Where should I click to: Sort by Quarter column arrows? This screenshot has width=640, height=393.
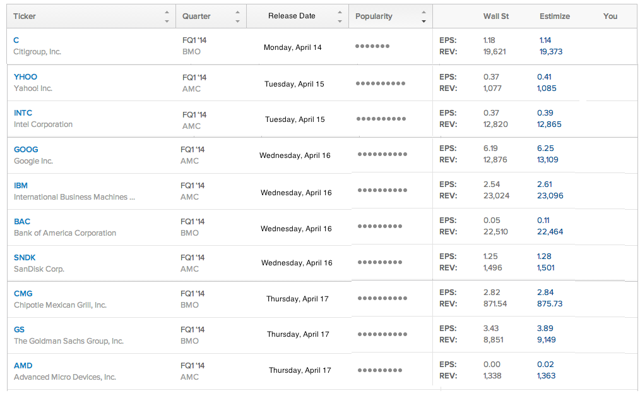coord(237,16)
